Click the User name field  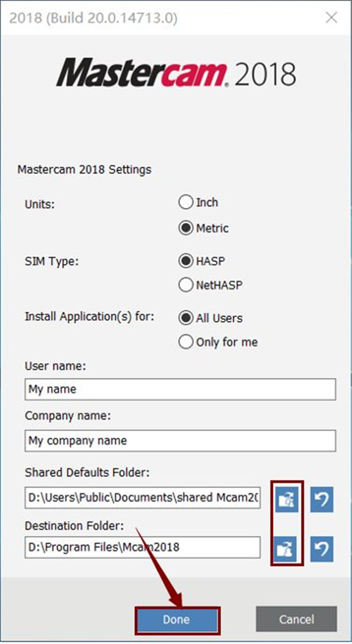[x=180, y=389]
